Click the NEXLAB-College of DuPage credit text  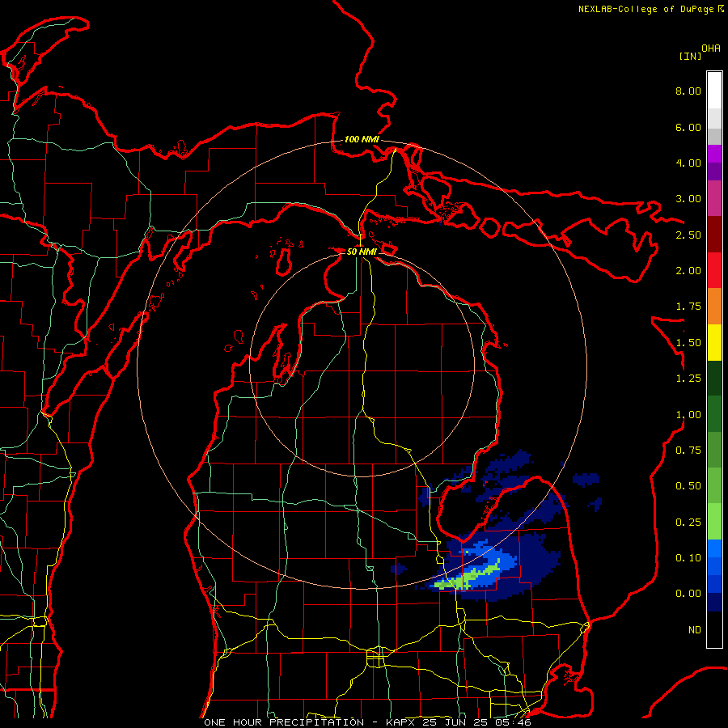(646, 9)
